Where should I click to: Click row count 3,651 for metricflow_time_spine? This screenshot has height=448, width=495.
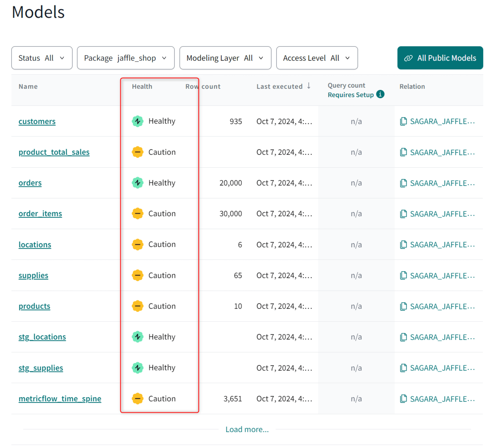coord(233,399)
